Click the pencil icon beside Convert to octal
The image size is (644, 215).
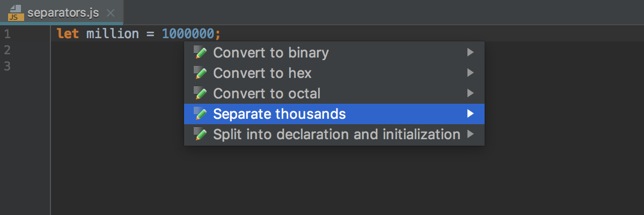[x=200, y=93]
